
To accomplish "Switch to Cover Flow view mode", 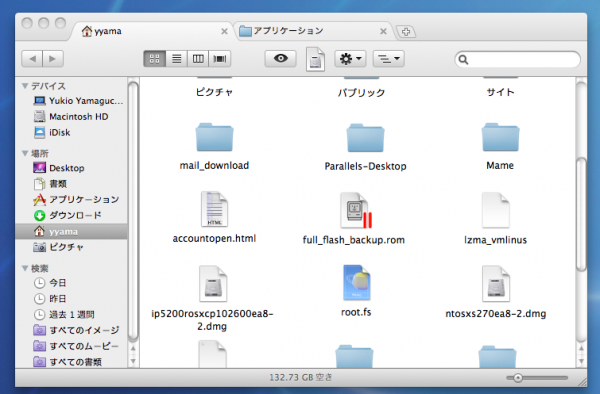I will pyautogui.click(x=220, y=59).
